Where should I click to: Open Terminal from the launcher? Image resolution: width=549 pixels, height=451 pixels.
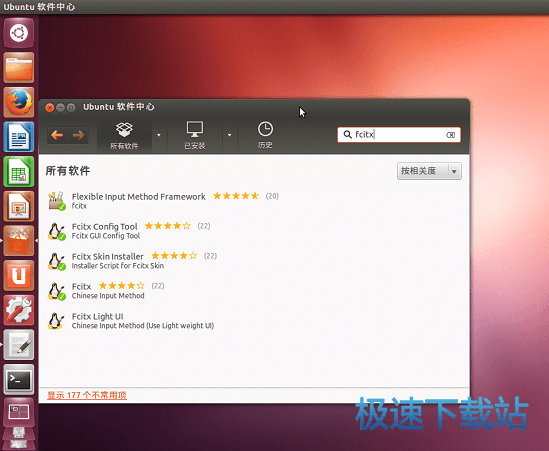click(19, 380)
